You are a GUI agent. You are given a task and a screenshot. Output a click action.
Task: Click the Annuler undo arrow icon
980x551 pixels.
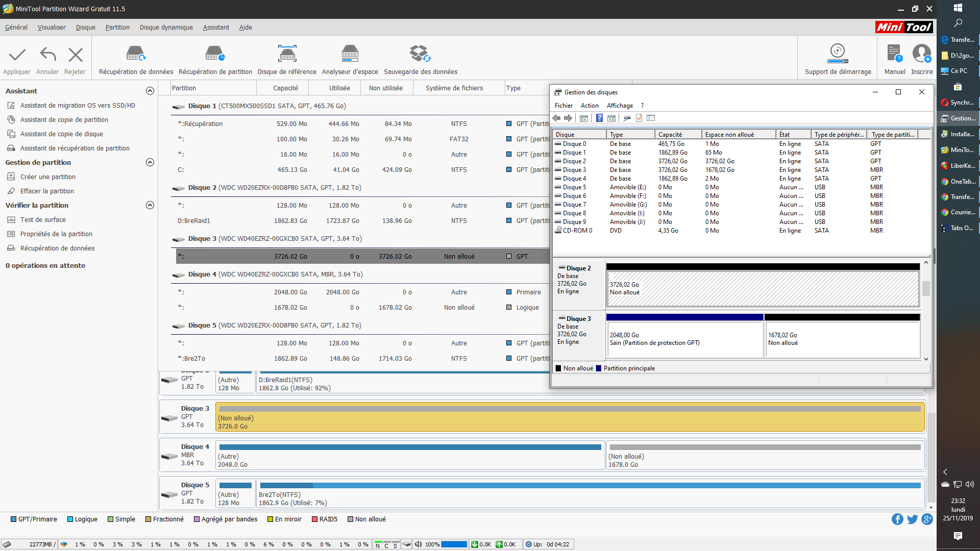point(47,55)
